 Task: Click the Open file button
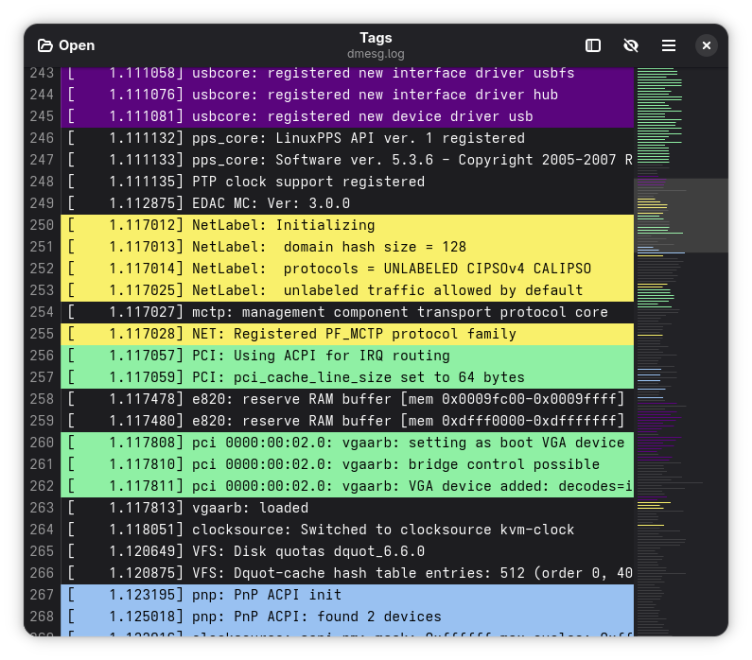tap(66, 45)
